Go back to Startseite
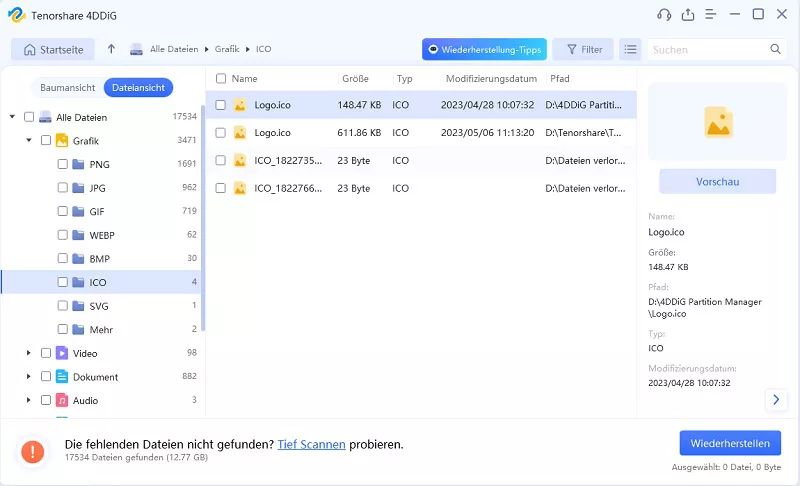The image size is (800, 486). [53, 49]
